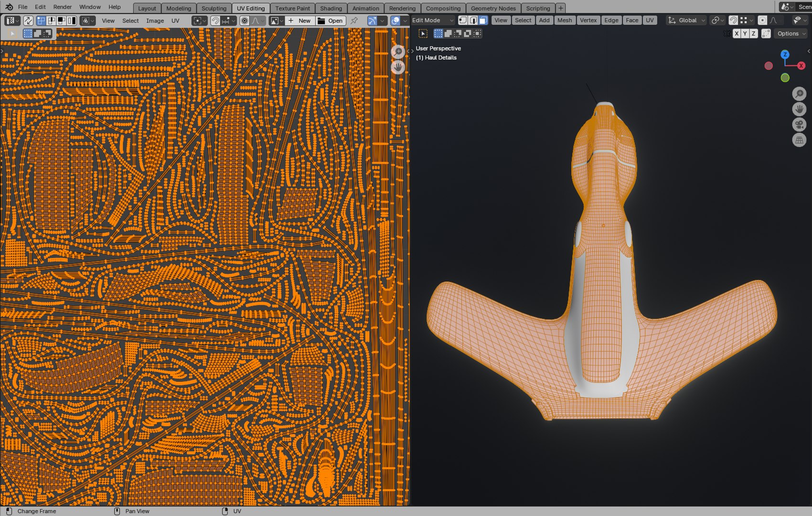Open UV editor pivot point dropdown
The height and width of the screenshot is (516, 812).
[200, 21]
